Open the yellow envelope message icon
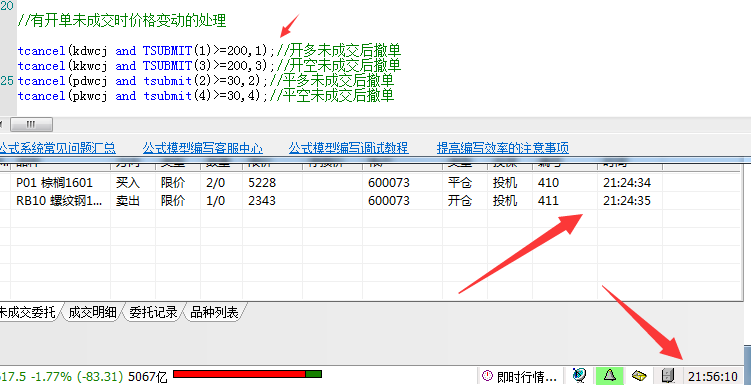 [639, 375]
